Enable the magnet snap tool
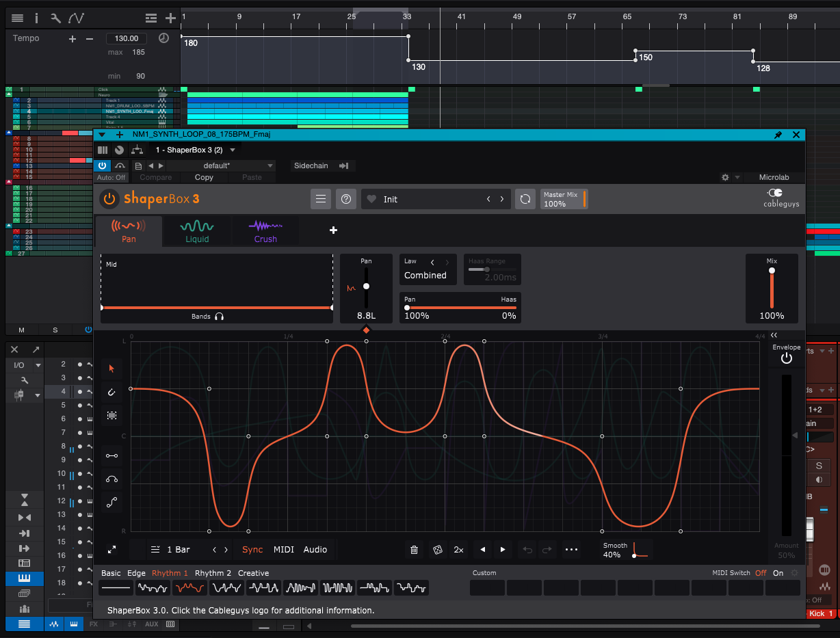 point(111,392)
